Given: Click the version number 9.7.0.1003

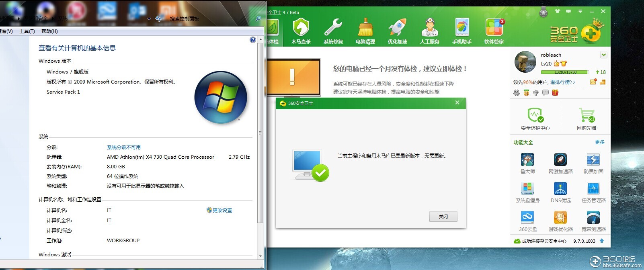Looking at the screenshot, I should 584,241.
